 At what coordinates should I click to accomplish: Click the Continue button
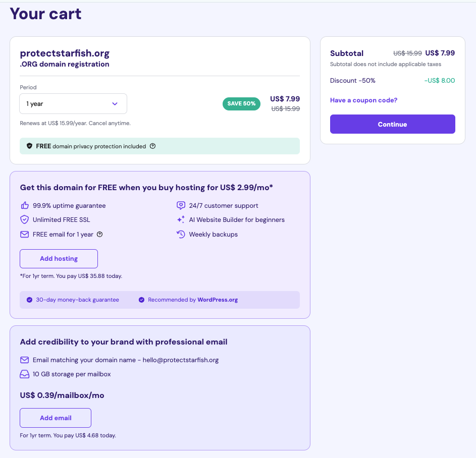(392, 124)
